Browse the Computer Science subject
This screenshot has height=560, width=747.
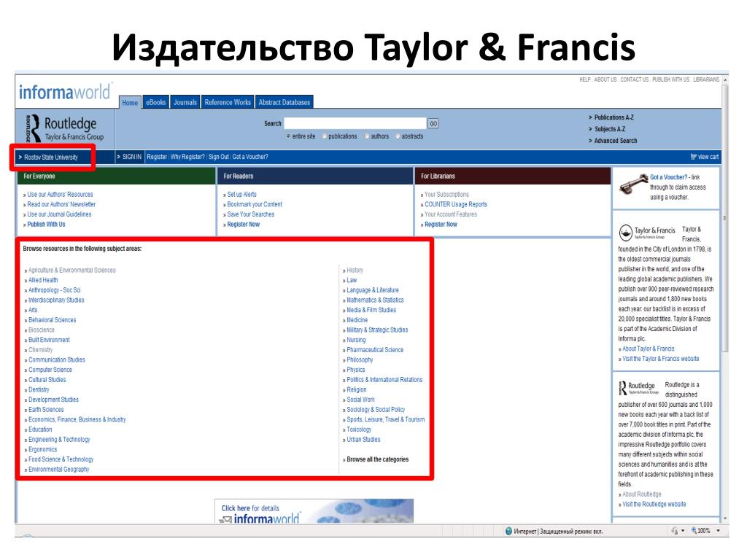50,370
